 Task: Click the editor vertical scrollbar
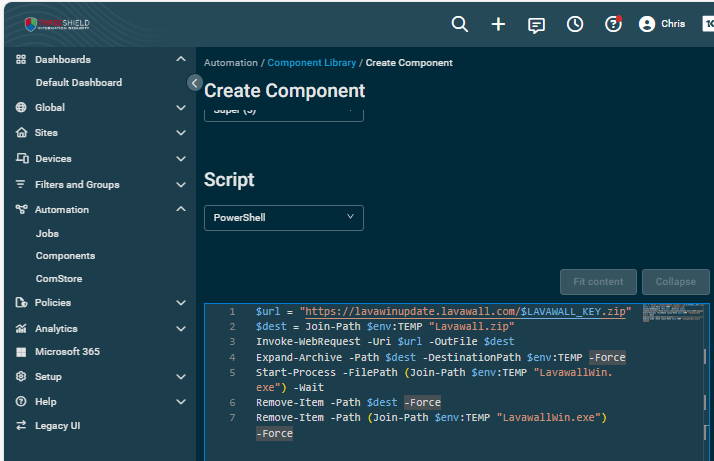point(706,383)
